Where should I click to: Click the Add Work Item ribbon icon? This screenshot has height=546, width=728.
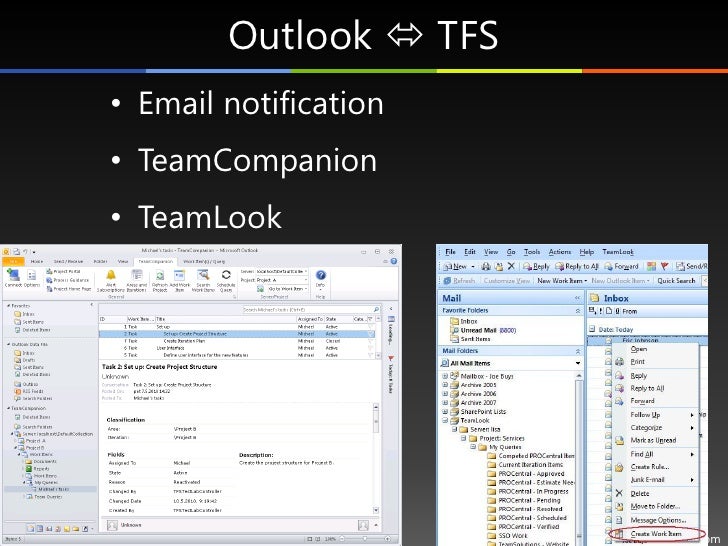point(180,281)
